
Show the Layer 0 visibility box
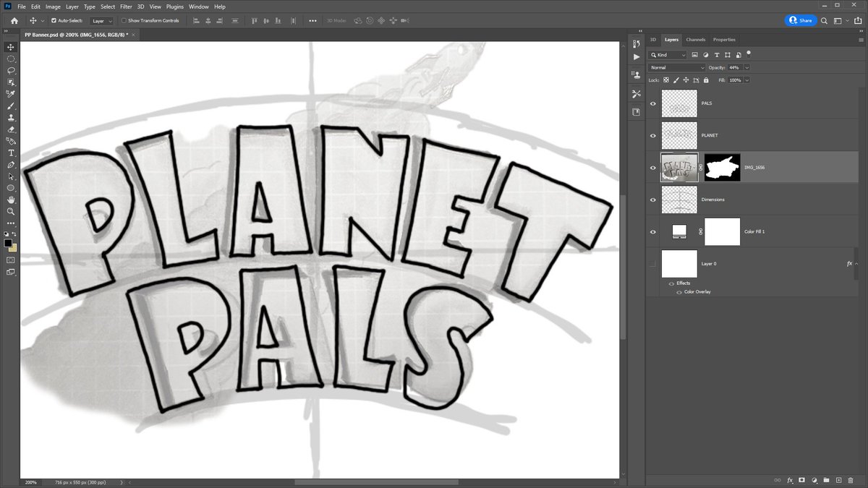pos(653,264)
